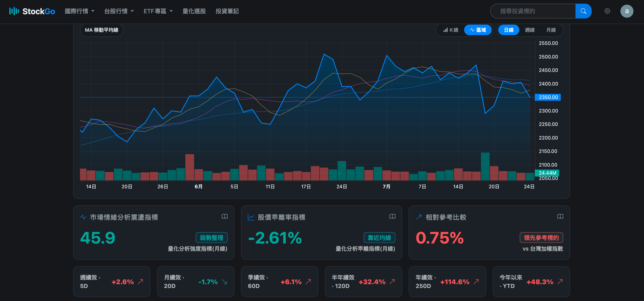Viewport: 644px width, 301px height.
Task: Open guide book icon for 市場情緒分析震盪指標
Action: tap(225, 216)
